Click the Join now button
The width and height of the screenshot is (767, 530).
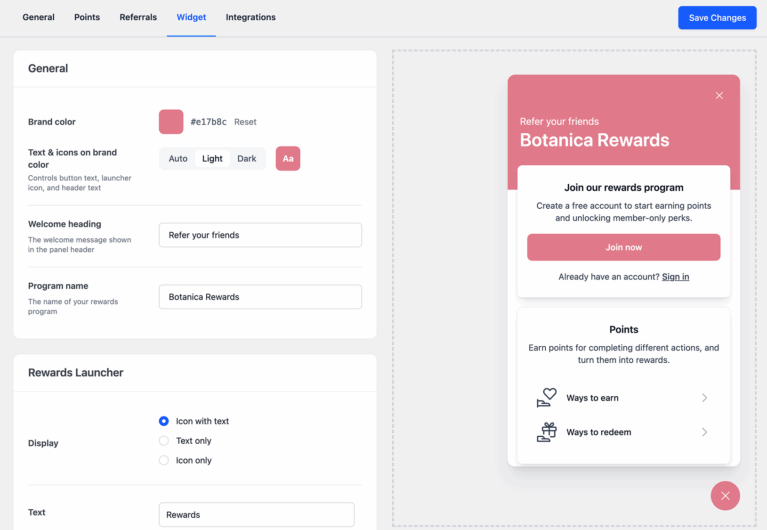point(624,247)
